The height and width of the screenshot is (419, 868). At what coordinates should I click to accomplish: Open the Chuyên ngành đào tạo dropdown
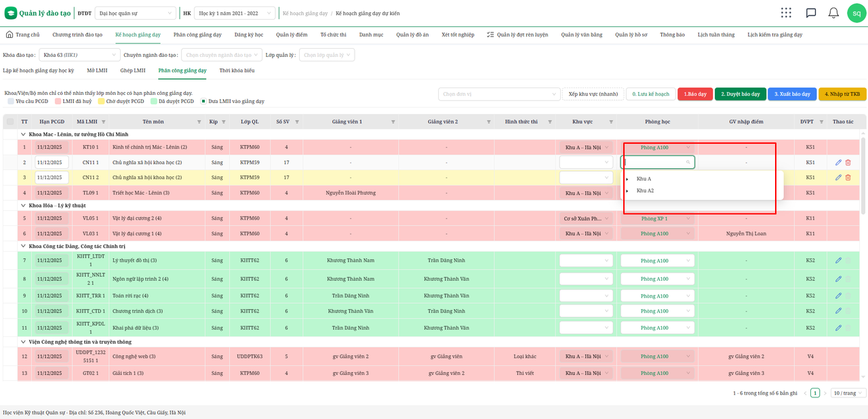click(x=220, y=55)
